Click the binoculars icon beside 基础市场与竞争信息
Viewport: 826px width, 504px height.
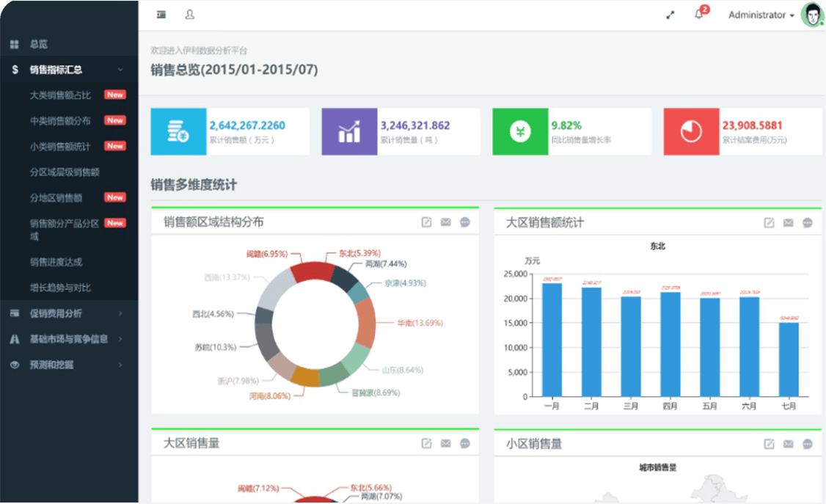(15, 339)
